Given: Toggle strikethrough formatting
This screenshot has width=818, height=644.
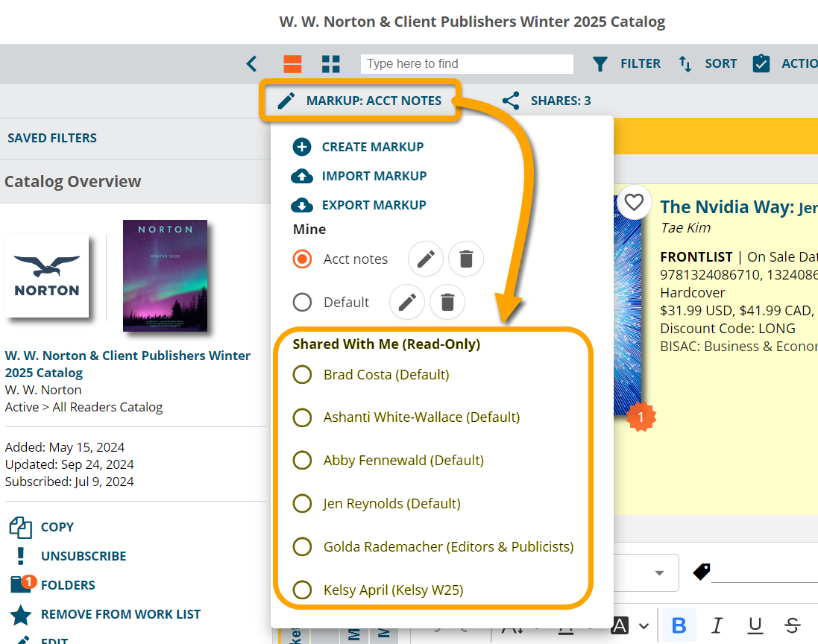Looking at the screenshot, I should tap(793, 625).
